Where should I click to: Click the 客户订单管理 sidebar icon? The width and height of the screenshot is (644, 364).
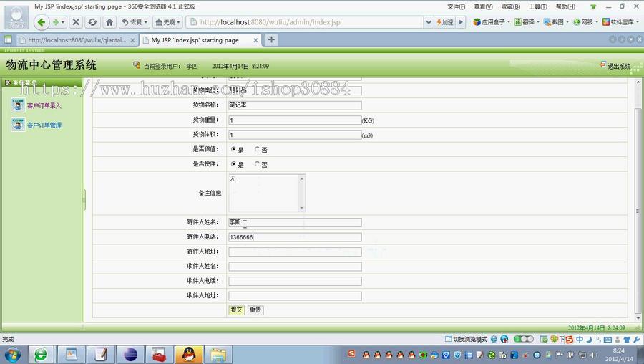point(18,125)
